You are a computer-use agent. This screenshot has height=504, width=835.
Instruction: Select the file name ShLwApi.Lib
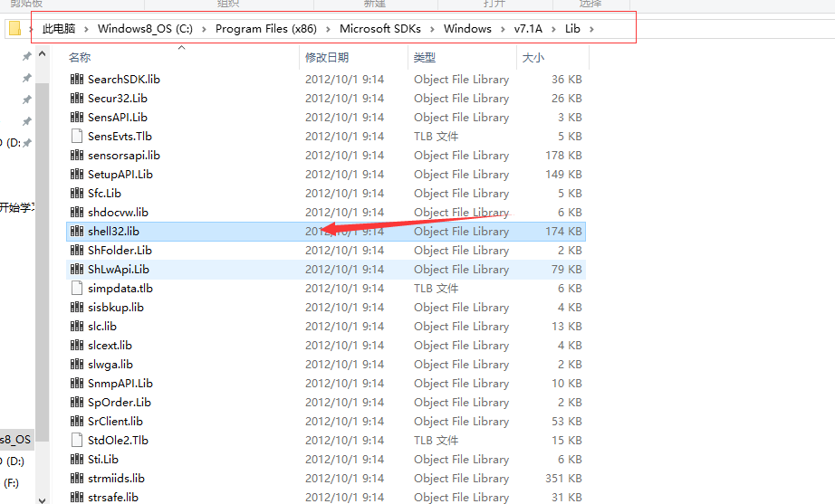coord(119,270)
